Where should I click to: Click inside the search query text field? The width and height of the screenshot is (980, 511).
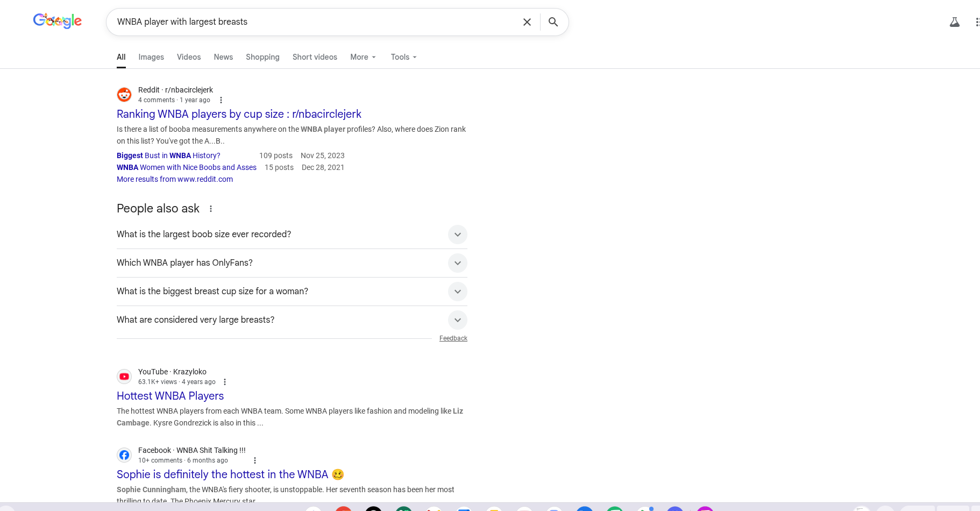tap(312, 22)
